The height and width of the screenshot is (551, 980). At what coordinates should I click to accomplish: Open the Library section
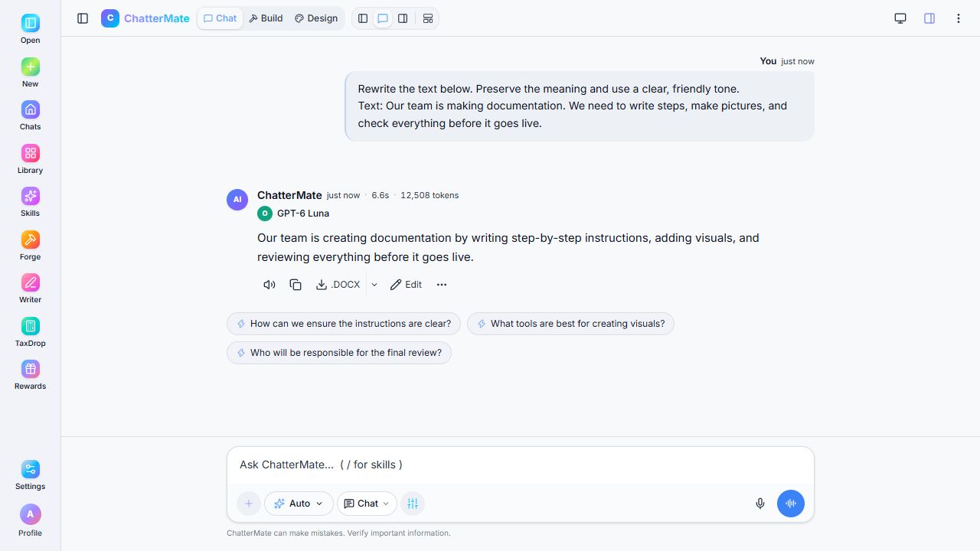click(30, 159)
